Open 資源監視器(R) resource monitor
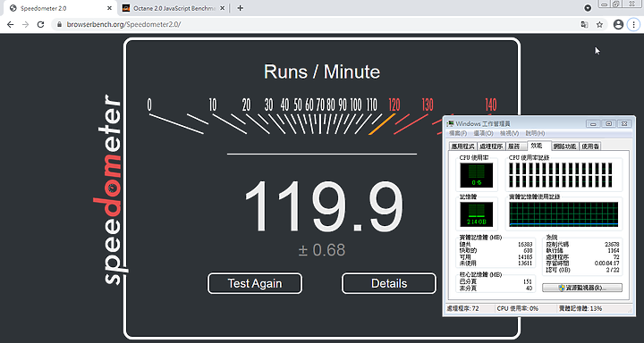This screenshot has height=343, width=644. tap(582, 288)
